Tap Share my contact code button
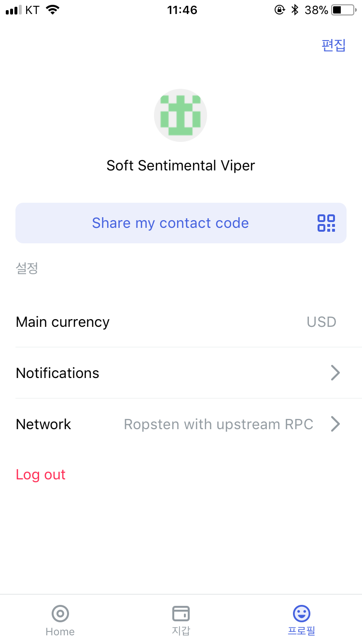This screenshot has height=644, width=362. point(170,223)
